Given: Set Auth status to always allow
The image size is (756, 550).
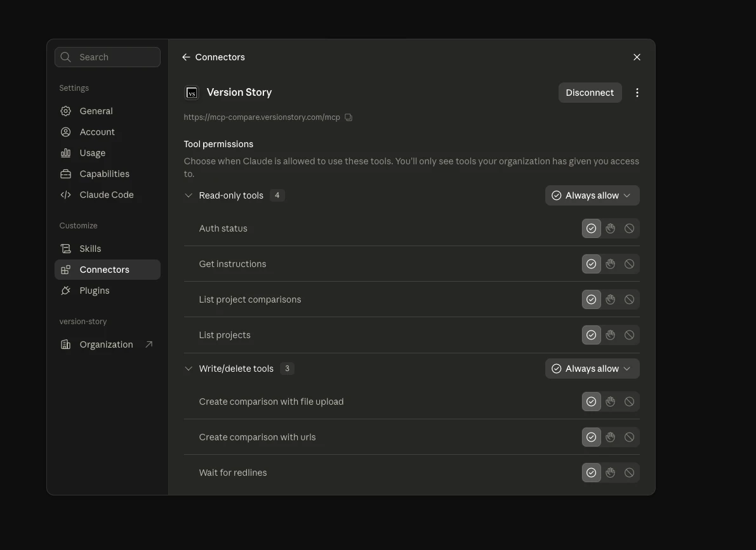Looking at the screenshot, I should 591,228.
